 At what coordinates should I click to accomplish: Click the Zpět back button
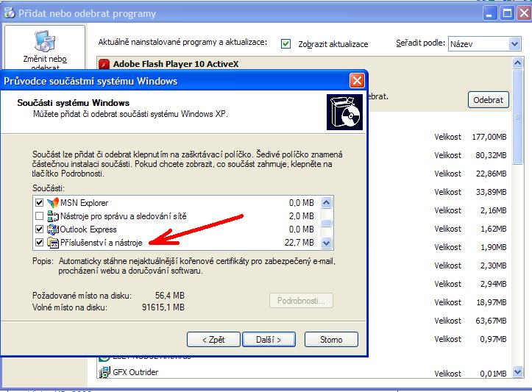point(213,340)
